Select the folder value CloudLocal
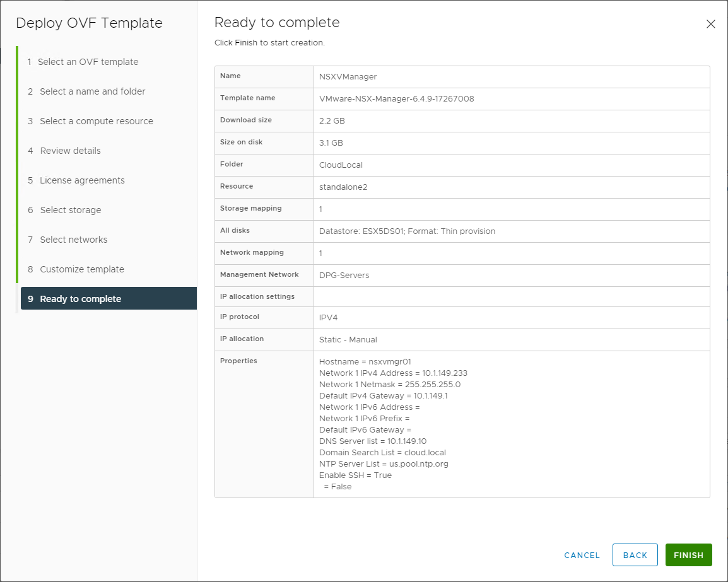The image size is (728, 582). pyautogui.click(x=341, y=165)
